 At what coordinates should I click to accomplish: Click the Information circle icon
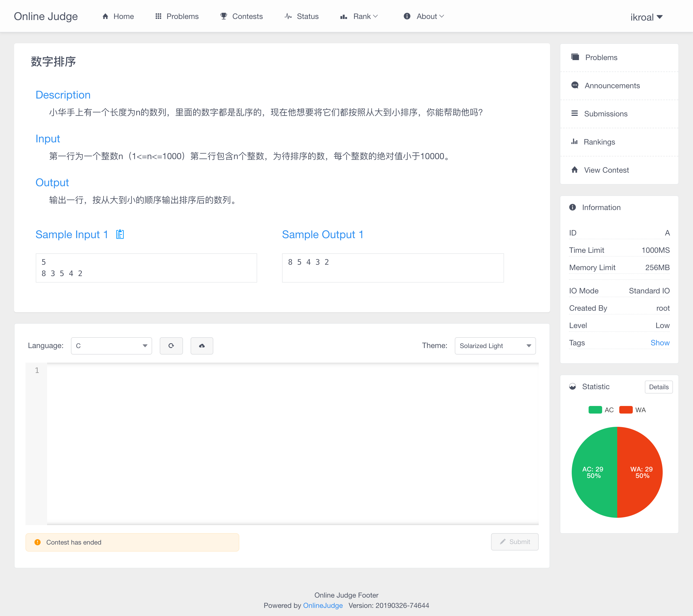tap(573, 207)
